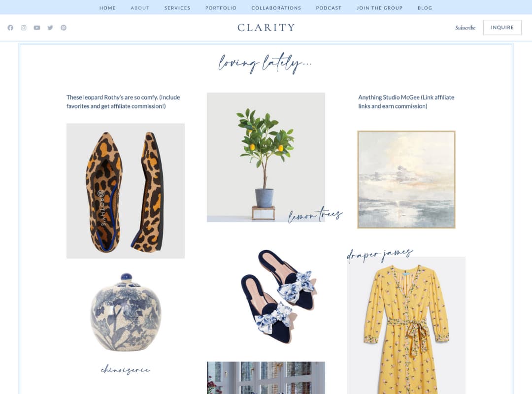Open the Portfolio page

pyautogui.click(x=221, y=8)
